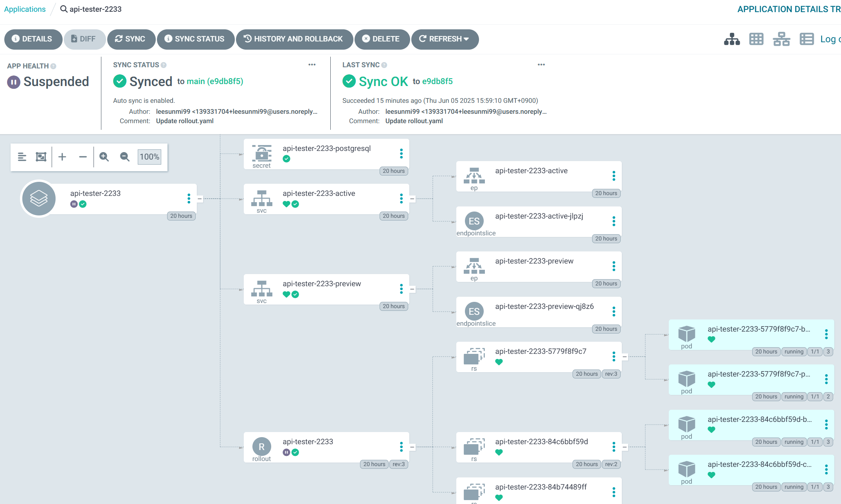The image size is (841, 504).
Task: Switch to the pods grid view icon
Action: [756, 39]
